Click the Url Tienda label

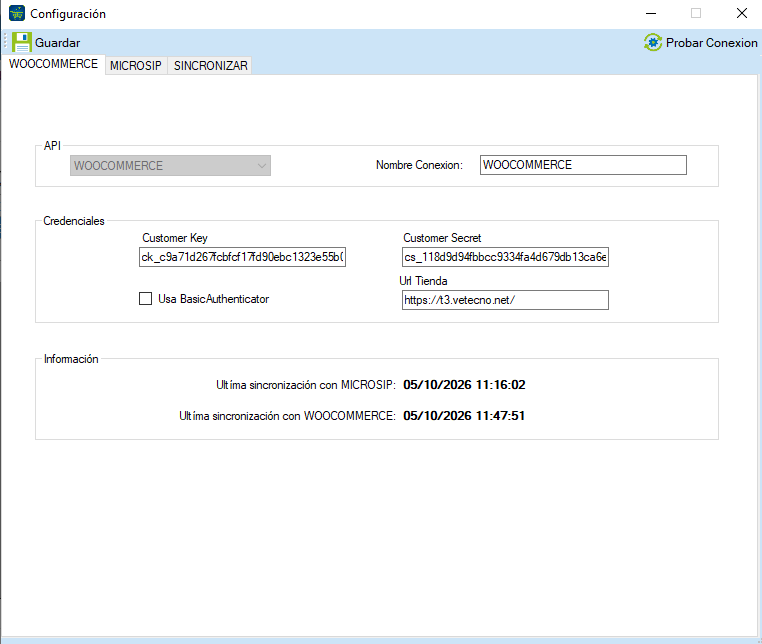click(x=423, y=281)
